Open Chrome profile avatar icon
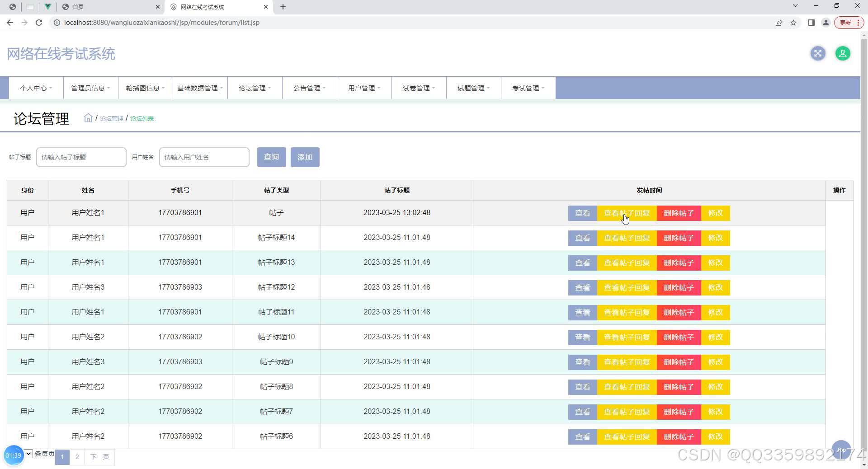 [x=826, y=23]
